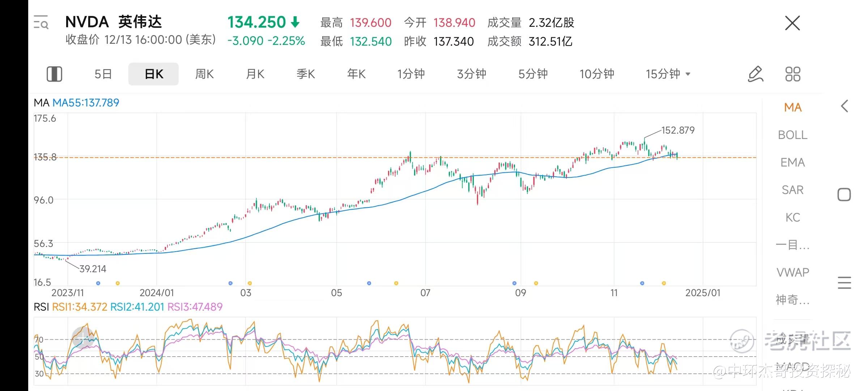Turn on the SAR indicator

(x=792, y=190)
